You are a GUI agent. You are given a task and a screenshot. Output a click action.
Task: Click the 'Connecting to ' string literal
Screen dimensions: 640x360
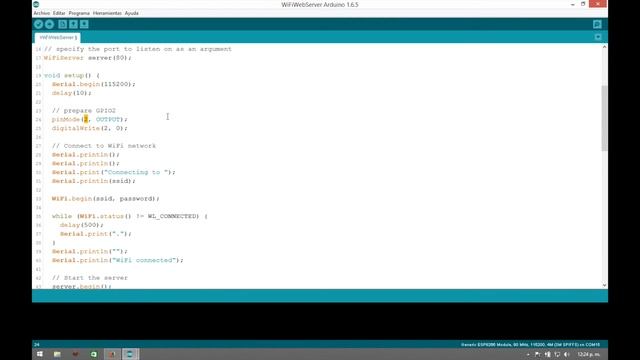pos(136,172)
